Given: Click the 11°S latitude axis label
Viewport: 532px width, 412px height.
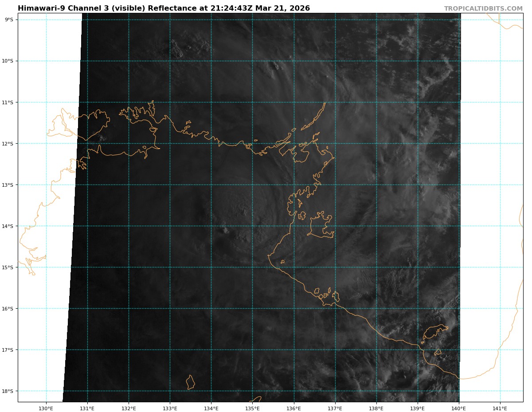Looking at the screenshot, I should 8,102.
